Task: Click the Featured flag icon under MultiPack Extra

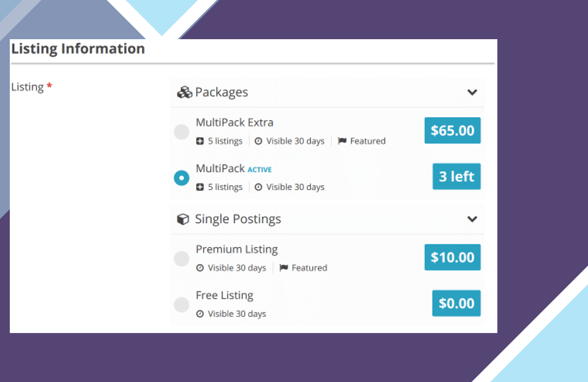Action: (x=342, y=141)
